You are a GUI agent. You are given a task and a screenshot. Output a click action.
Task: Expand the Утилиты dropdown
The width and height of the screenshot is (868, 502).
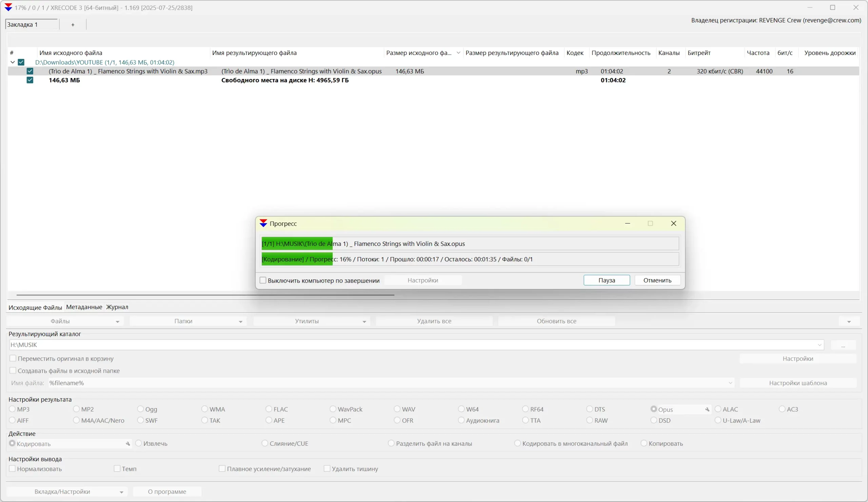pos(364,321)
